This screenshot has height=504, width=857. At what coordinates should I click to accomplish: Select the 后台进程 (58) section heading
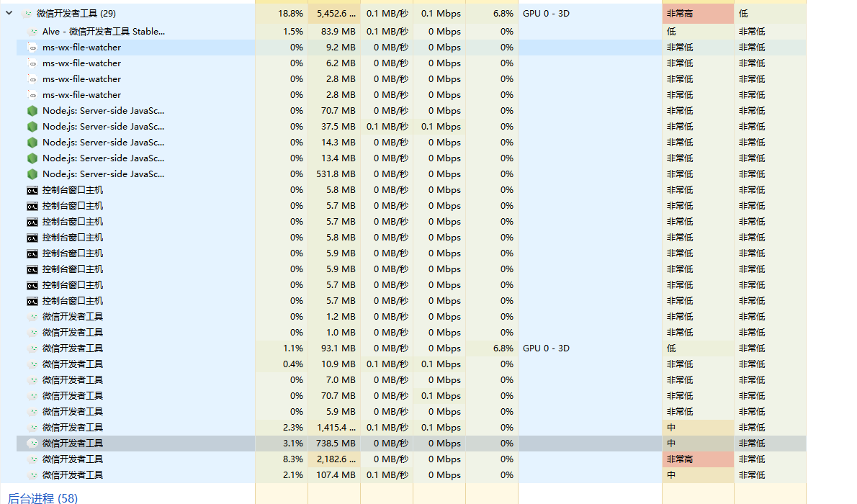[42, 498]
